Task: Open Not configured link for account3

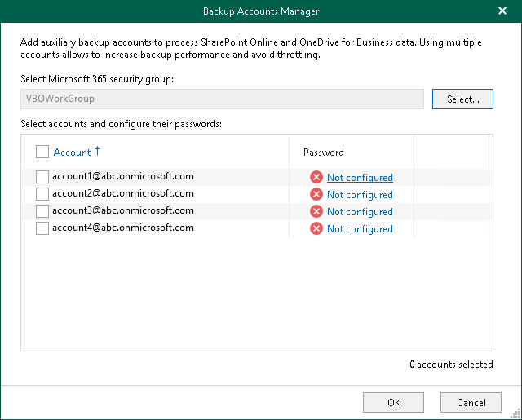Action: click(360, 212)
